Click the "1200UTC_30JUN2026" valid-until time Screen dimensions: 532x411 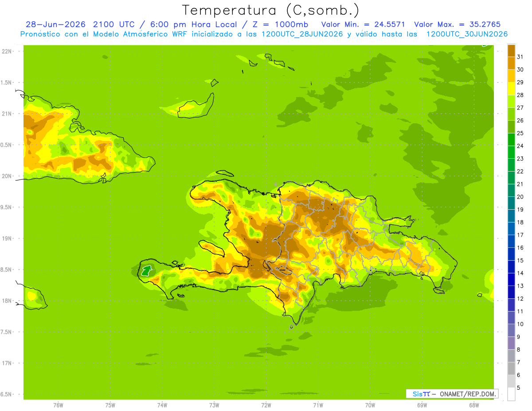point(467,34)
